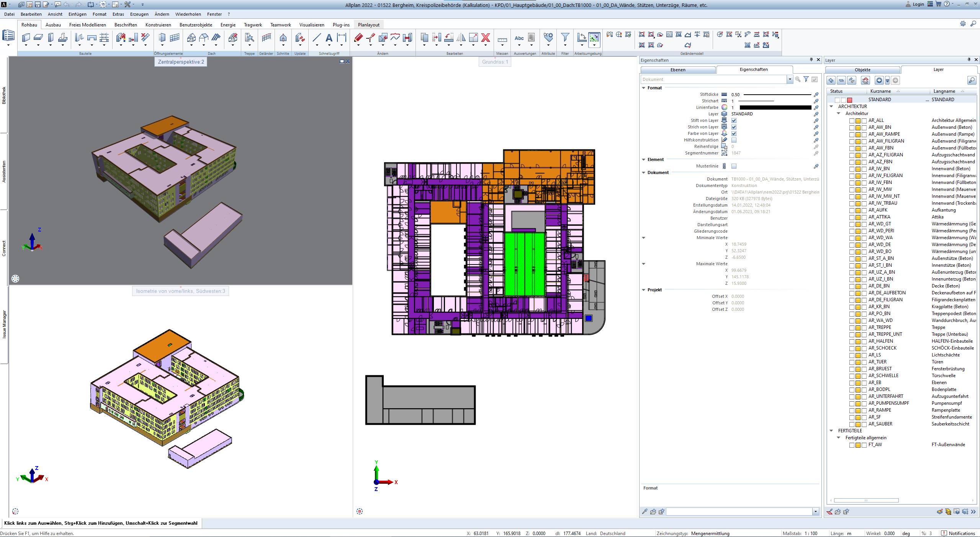Select the Text tool in Schnellzugriff

point(329,38)
